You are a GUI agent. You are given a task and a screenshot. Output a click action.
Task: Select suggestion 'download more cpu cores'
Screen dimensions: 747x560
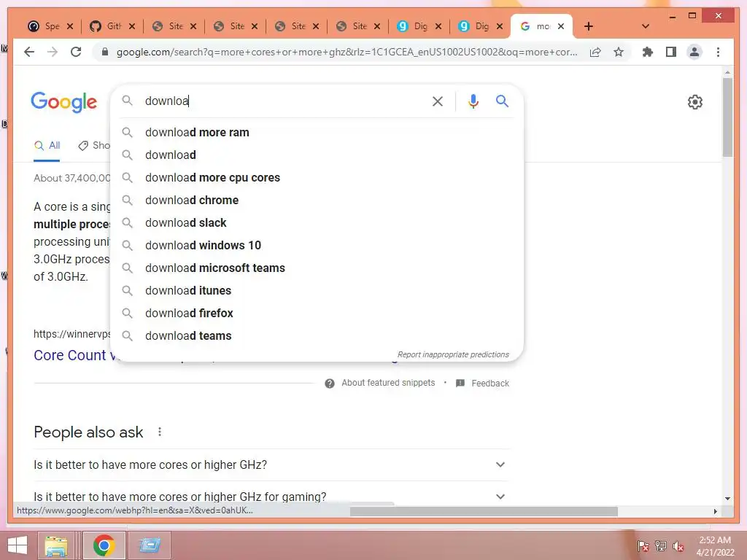pyautogui.click(x=317, y=178)
